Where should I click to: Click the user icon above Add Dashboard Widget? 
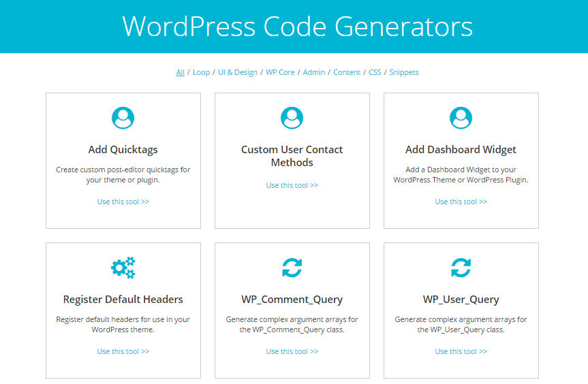click(461, 118)
